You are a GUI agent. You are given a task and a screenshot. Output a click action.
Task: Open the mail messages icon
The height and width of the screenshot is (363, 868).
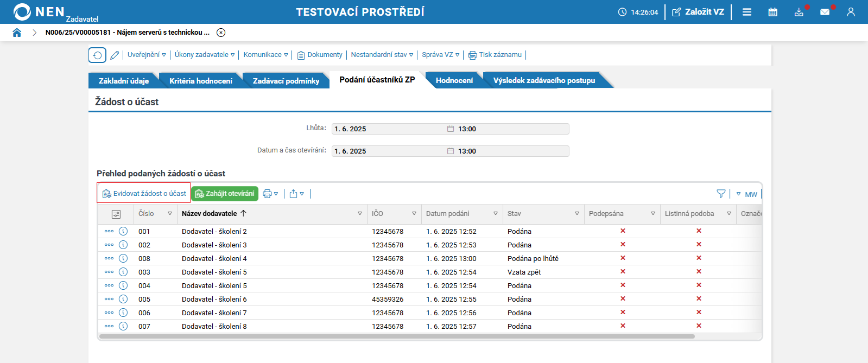coord(825,12)
